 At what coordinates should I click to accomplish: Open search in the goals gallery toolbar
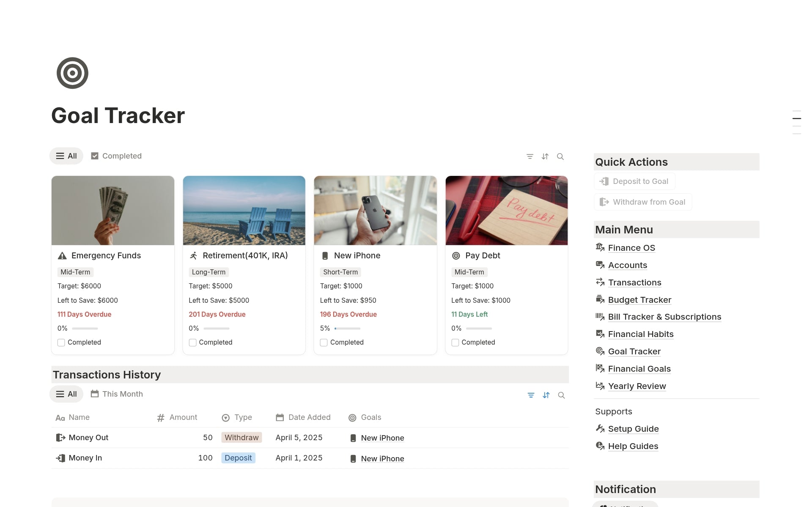(560, 156)
